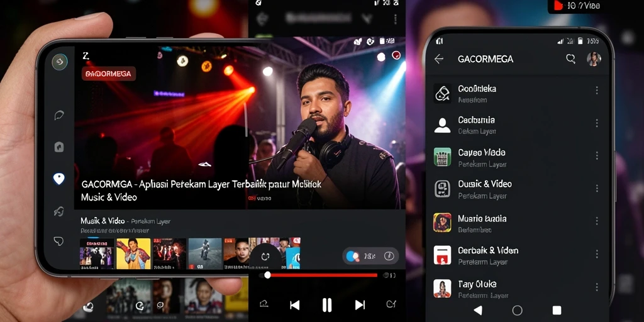Open the grey motorcycle rider thumbnail
This screenshot has height=322, width=644.
point(205,253)
